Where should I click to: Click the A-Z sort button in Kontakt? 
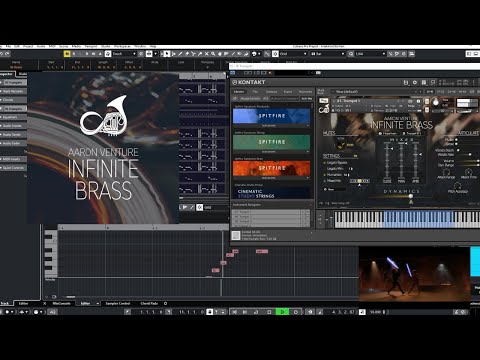coord(266,99)
